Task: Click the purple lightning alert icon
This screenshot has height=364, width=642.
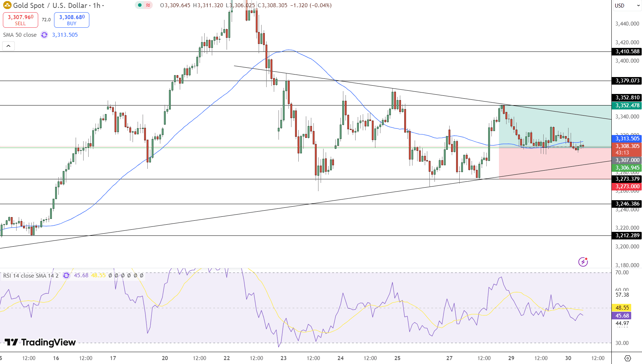Action: pos(583,262)
